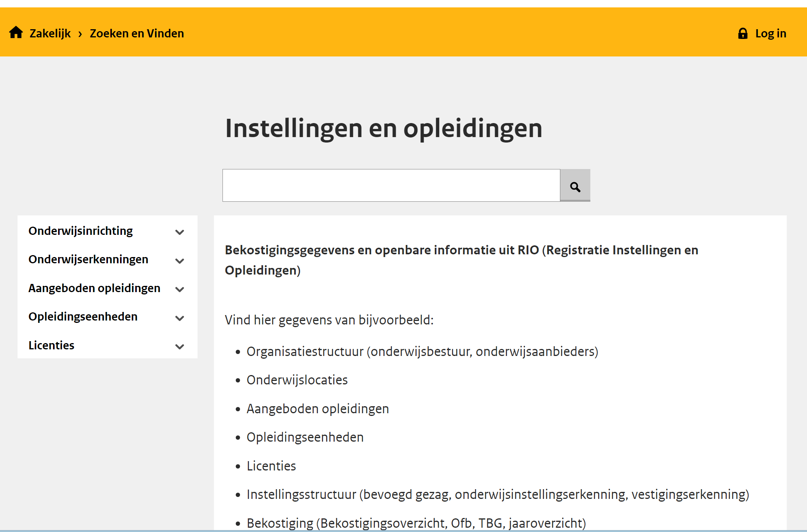This screenshot has width=807, height=532.
Task: Expand Licenties sidebar chevron
Action: (x=180, y=347)
